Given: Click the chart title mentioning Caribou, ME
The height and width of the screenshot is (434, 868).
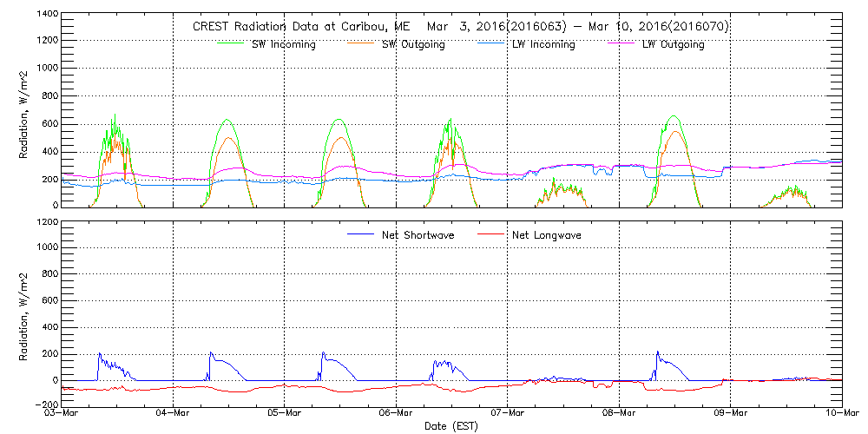Looking at the screenshot, I should pos(460,26).
